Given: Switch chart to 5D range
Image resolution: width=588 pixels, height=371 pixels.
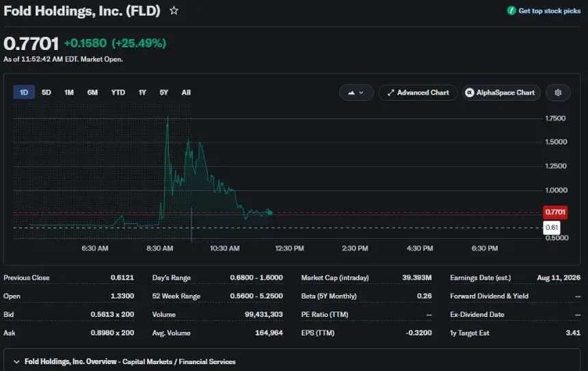Looking at the screenshot, I should tap(46, 92).
